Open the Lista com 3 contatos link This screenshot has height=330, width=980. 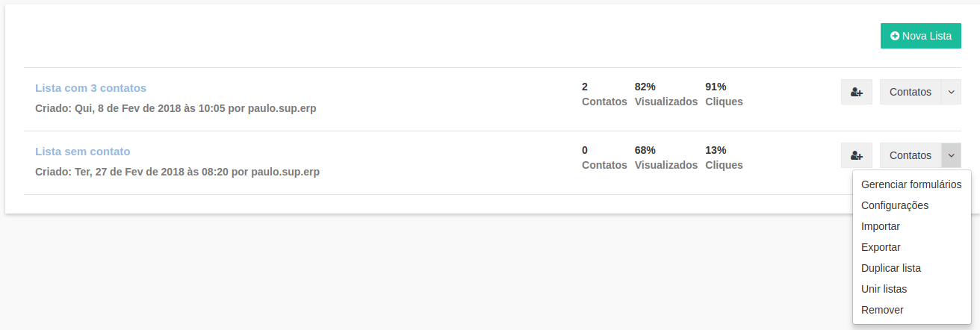(90, 88)
